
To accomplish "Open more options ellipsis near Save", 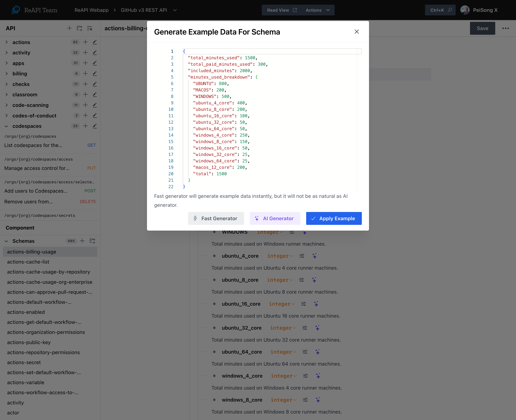I will (x=505, y=28).
